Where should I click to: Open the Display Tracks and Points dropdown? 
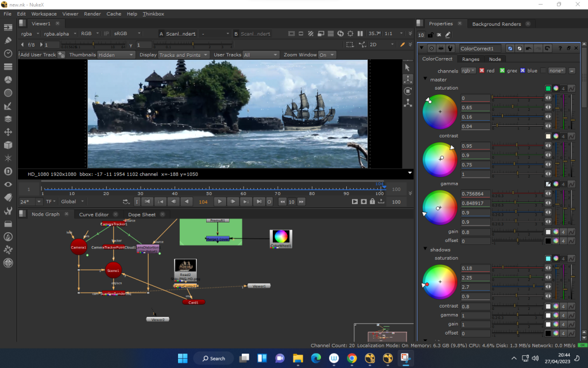(x=183, y=55)
